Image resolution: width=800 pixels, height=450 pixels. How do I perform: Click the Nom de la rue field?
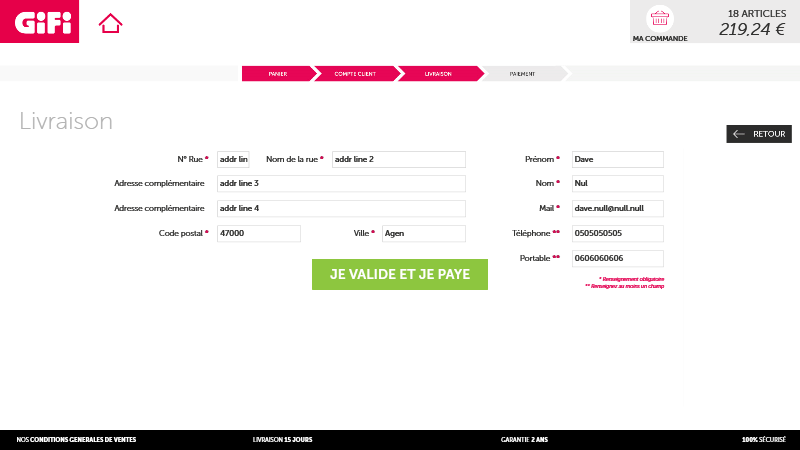[x=398, y=159]
